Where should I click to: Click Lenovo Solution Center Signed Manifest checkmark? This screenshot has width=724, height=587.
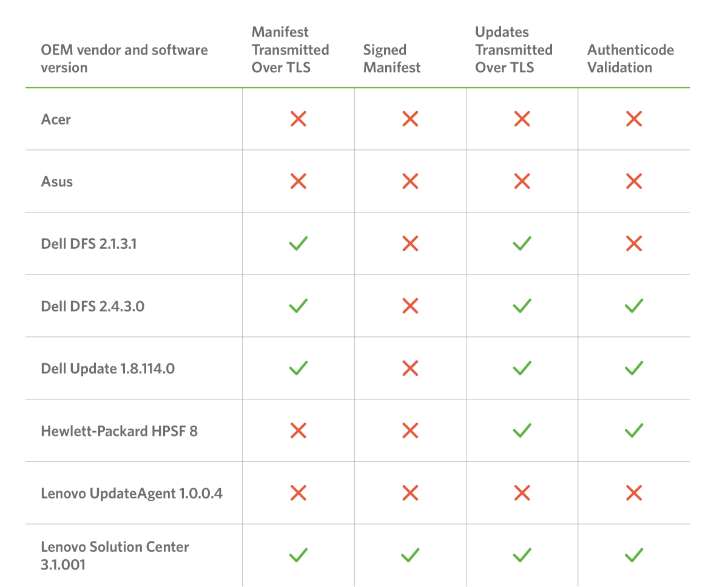tap(409, 554)
